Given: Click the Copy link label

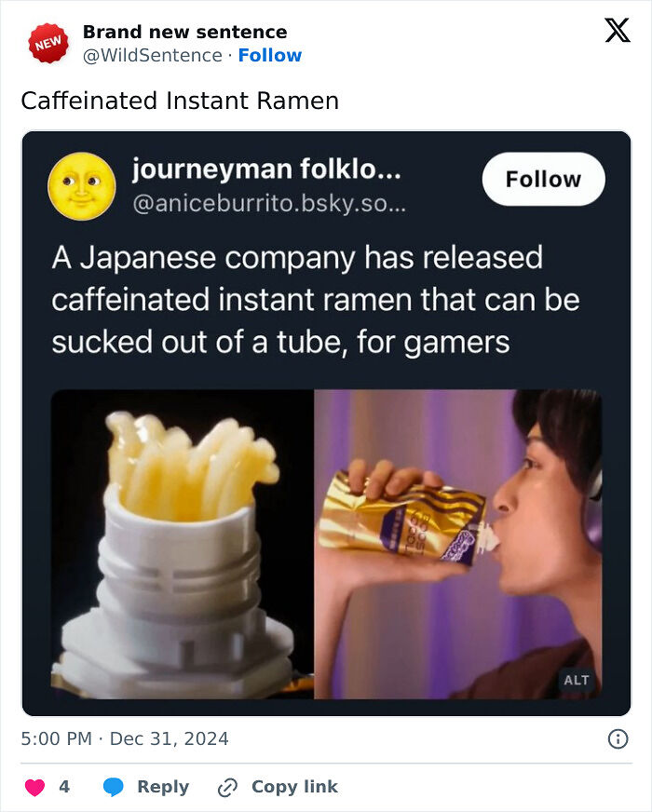Looking at the screenshot, I should click(294, 787).
